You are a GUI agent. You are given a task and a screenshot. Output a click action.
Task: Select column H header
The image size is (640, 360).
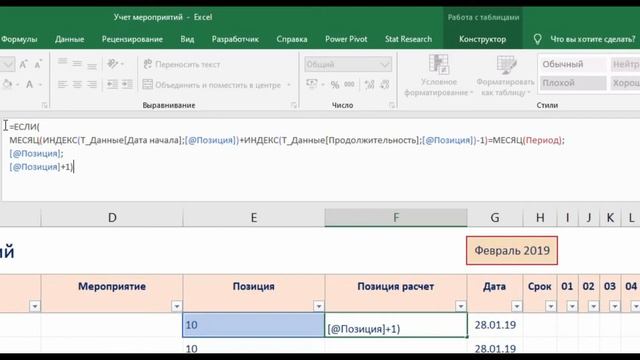540,218
